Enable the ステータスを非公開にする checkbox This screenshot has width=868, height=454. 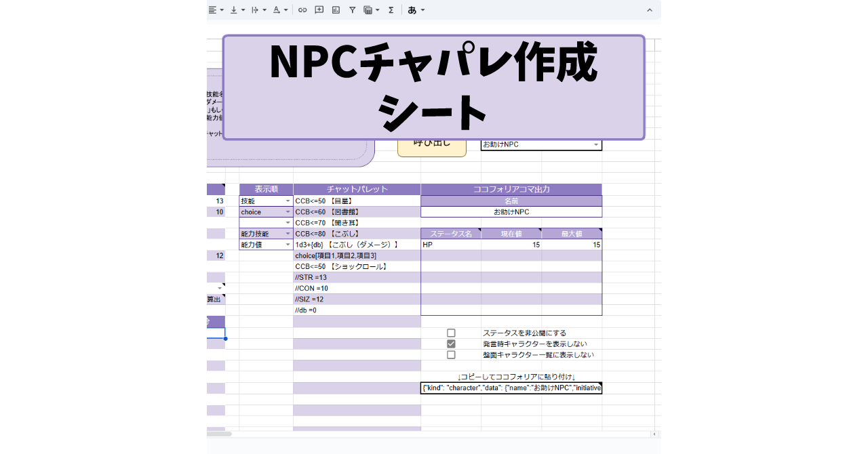[x=452, y=333]
